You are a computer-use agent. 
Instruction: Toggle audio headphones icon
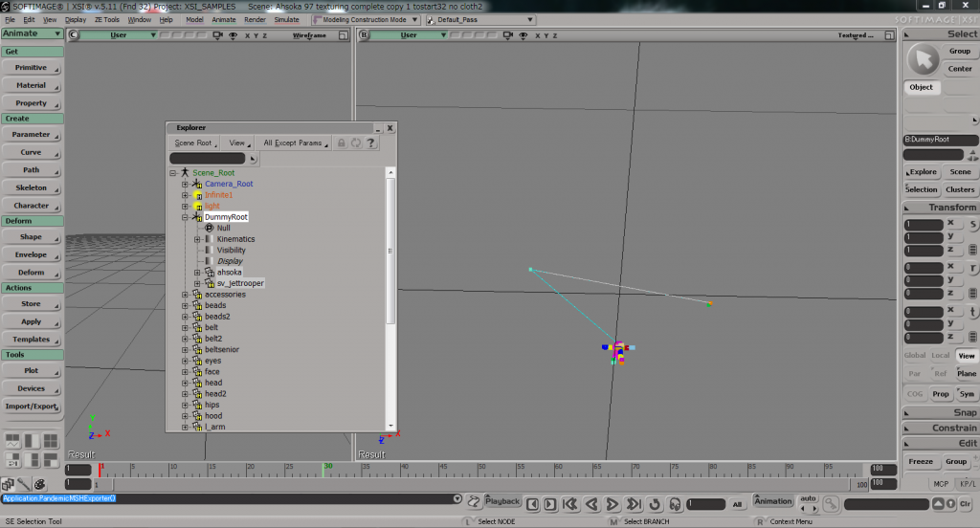click(x=675, y=504)
